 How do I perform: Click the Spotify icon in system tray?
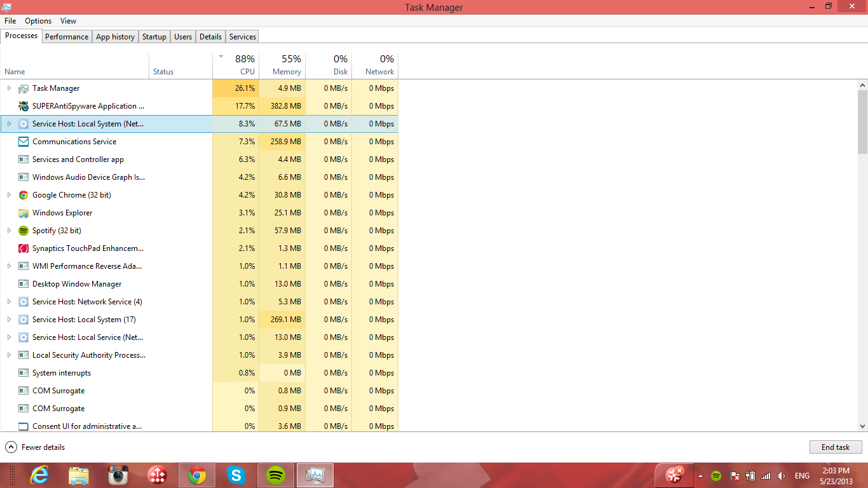pyautogui.click(x=716, y=476)
